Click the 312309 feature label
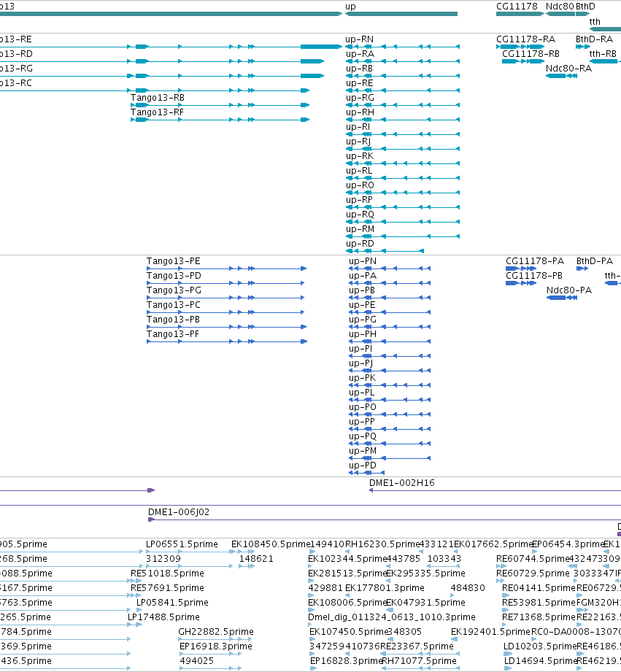 pyautogui.click(x=163, y=559)
